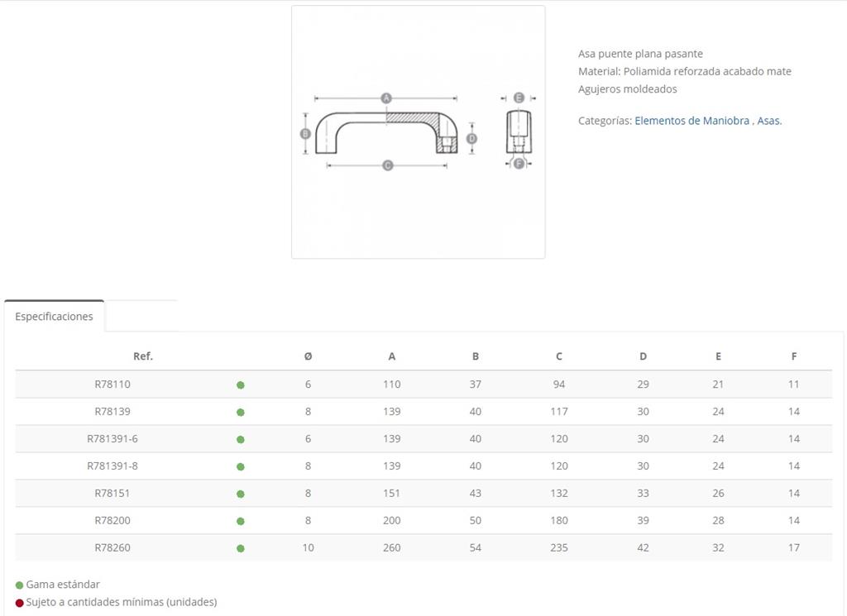Select reference R78110 in the table

click(112, 384)
